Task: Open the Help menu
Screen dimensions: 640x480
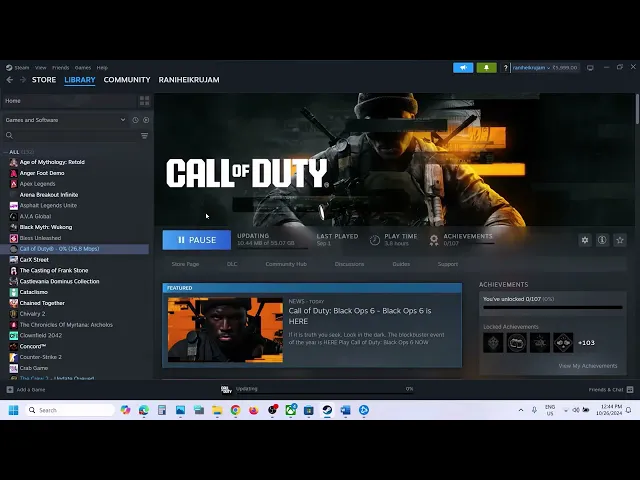Action: pyautogui.click(x=102, y=68)
